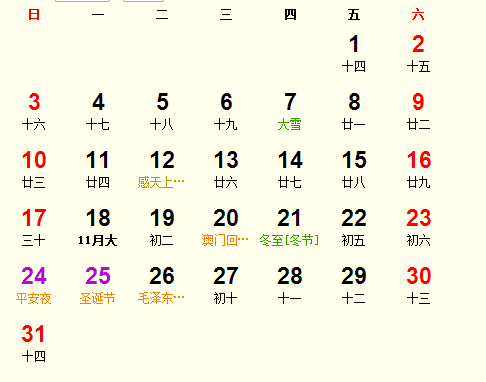Click date 3 marked 十六
Screen dimensions: 486x382
[x=34, y=111]
